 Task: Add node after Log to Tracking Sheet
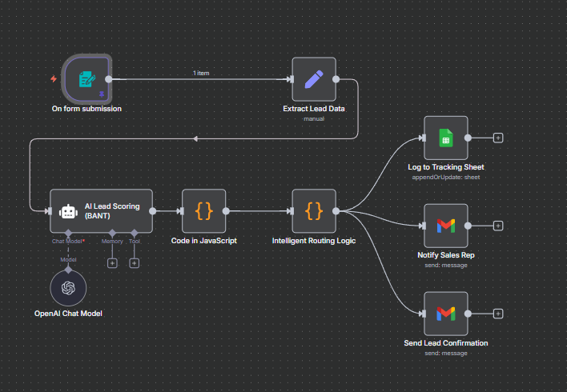coord(498,138)
